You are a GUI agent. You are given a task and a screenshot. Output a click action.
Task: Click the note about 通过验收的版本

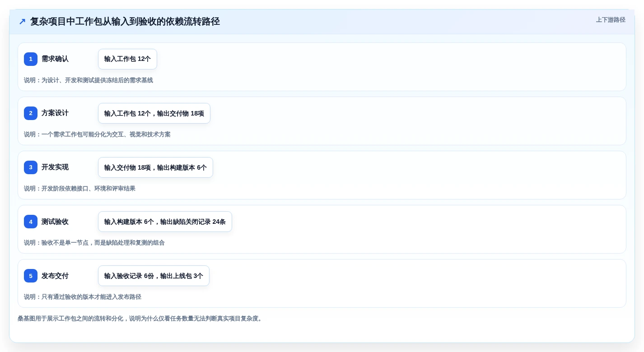coord(83,297)
